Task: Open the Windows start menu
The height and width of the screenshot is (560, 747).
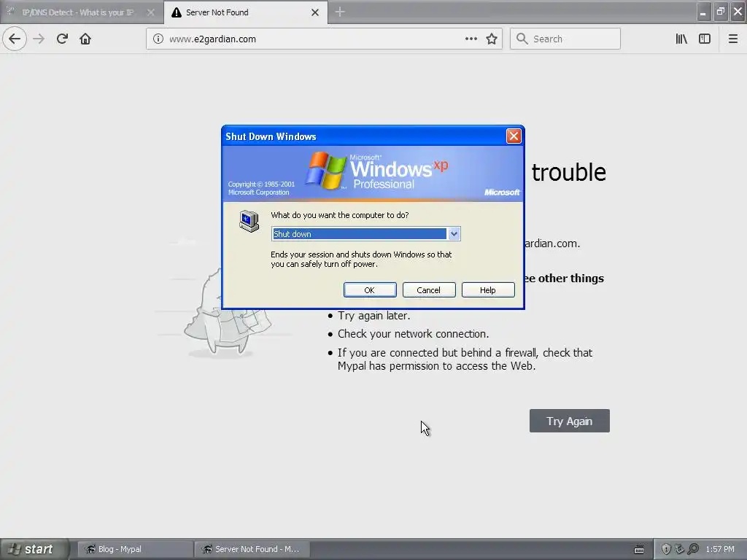Action: point(34,549)
